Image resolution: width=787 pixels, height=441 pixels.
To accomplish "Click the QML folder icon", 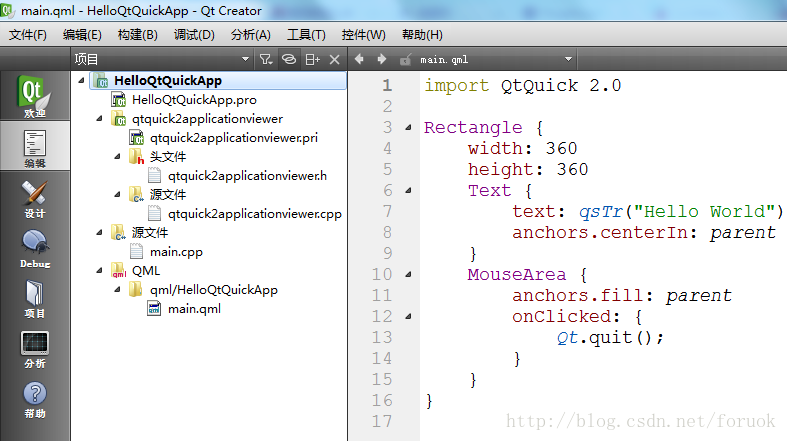I will (118, 270).
